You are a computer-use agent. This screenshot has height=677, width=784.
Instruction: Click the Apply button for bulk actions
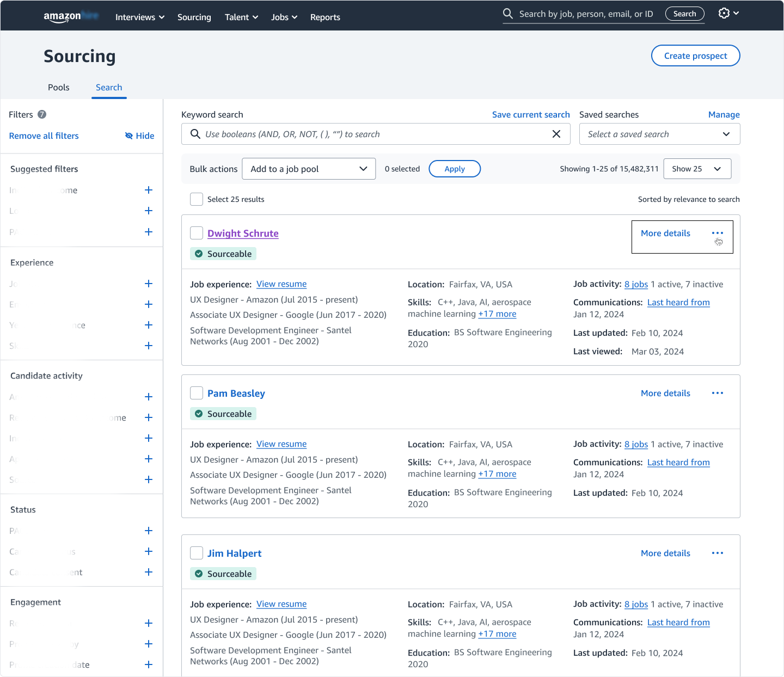click(x=455, y=169)
